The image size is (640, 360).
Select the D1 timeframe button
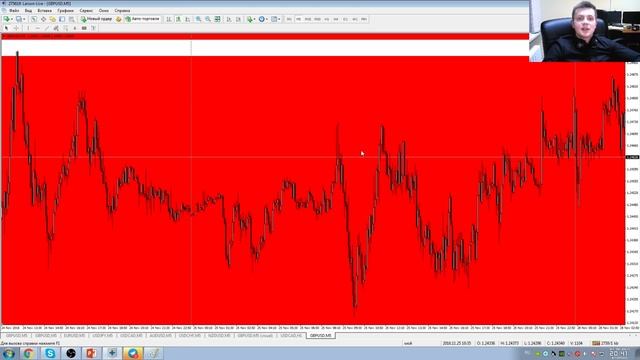coord(345,19)
